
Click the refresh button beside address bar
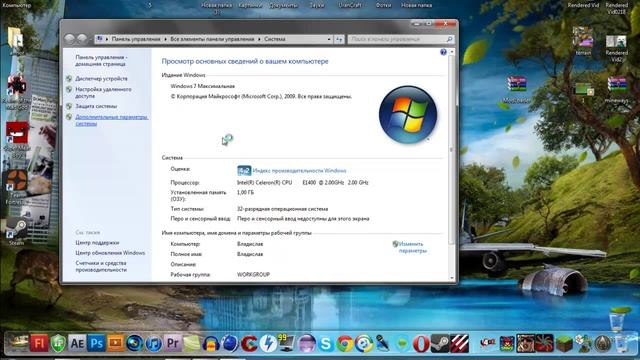pos(339,39)
